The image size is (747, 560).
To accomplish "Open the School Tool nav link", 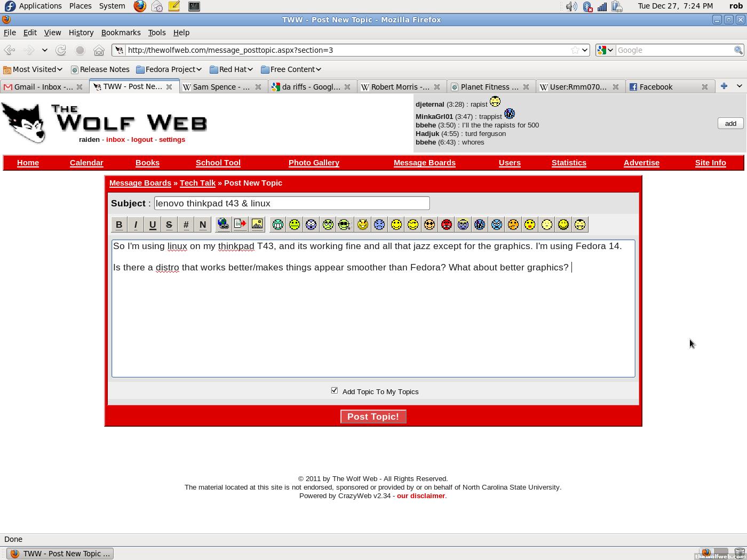I will pos(218,163).
